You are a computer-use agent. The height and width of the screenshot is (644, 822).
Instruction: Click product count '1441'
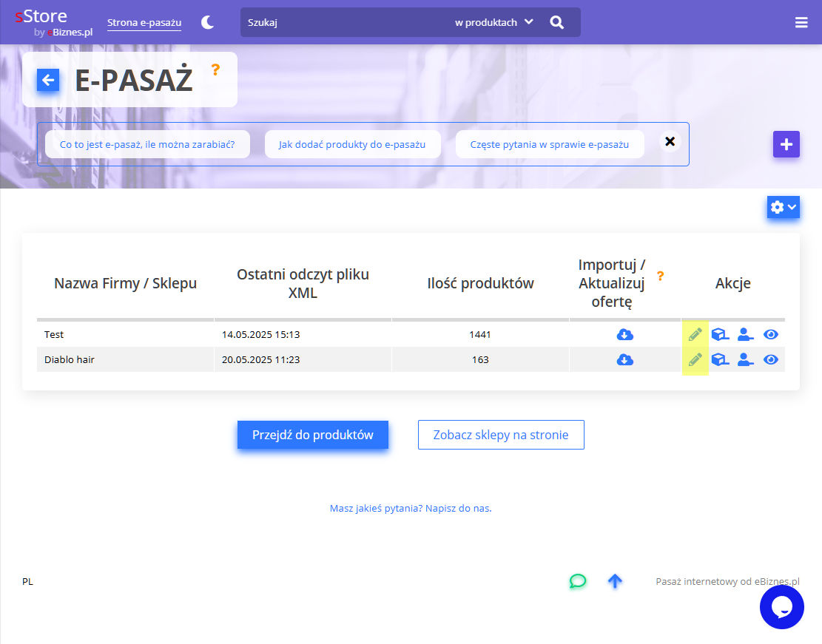(x=480, y=334)
